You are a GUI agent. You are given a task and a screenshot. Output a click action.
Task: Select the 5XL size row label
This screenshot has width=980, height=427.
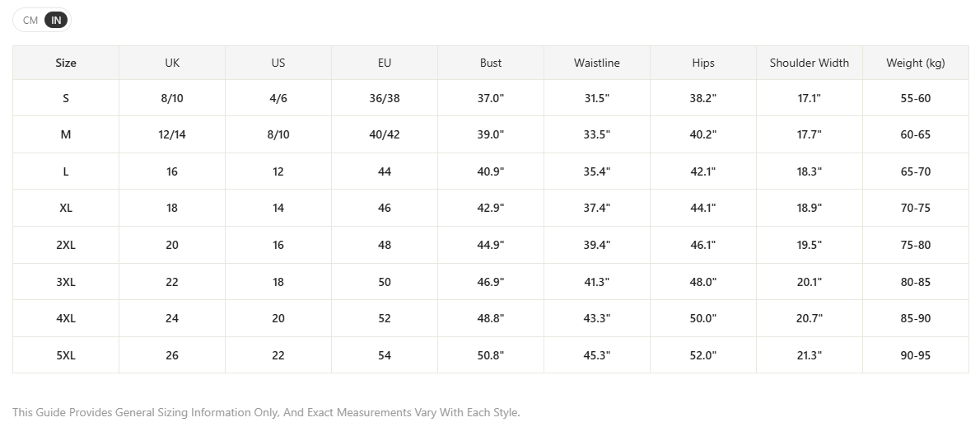pyautogui.click(x=66, y=356)
